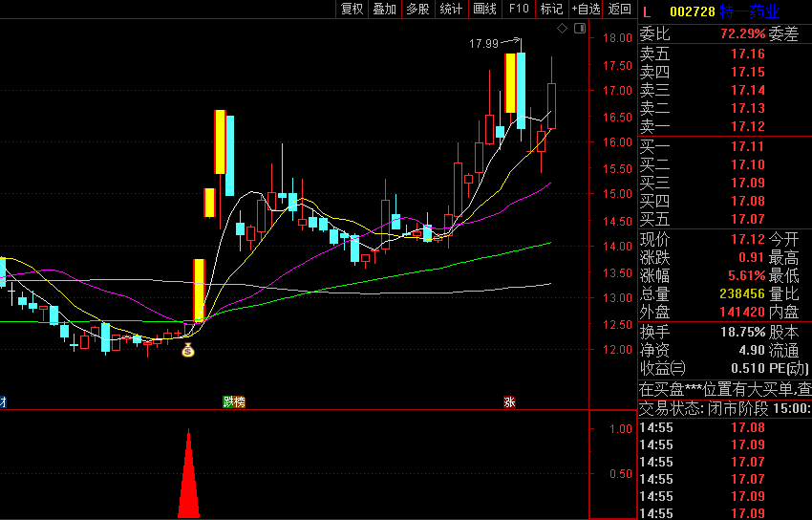Screen dimensions: 812x520
Task: Click 涨跌 value 0.91
Action: (x=752, y=257)
